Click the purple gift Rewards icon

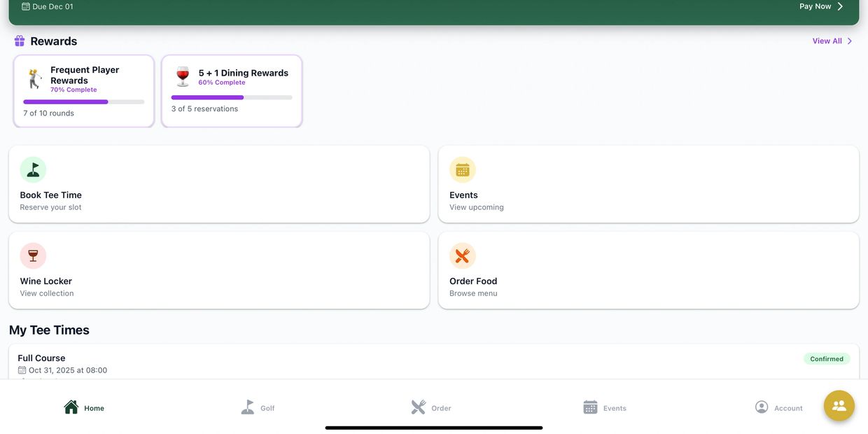pyautogui.click(x=20, y=41)
